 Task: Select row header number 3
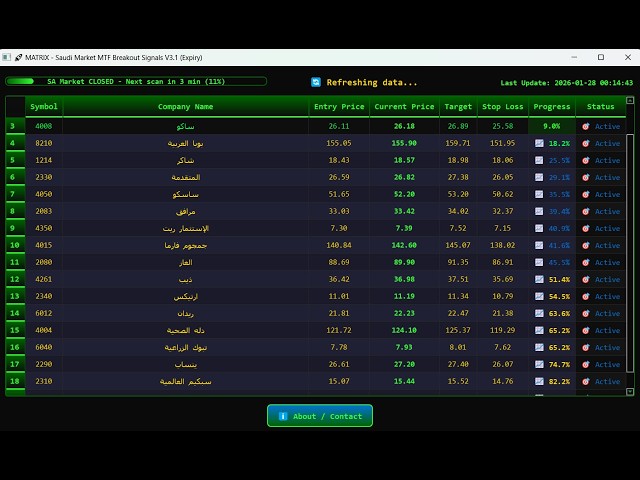(15, 126)
